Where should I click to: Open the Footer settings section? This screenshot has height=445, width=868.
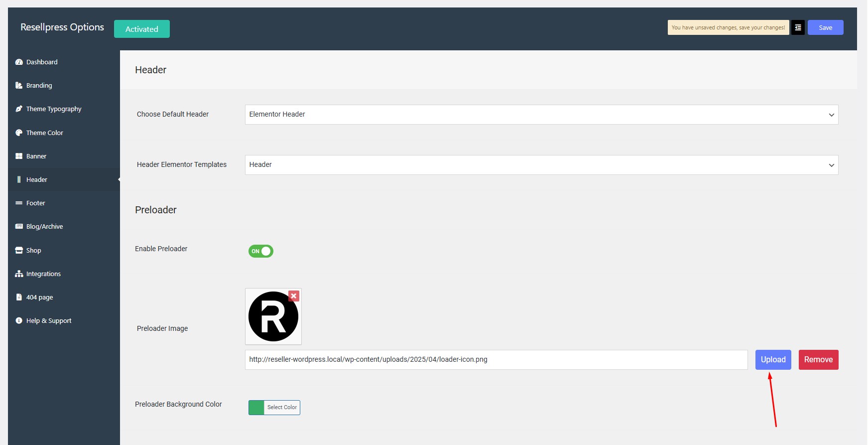click(35, 203)
